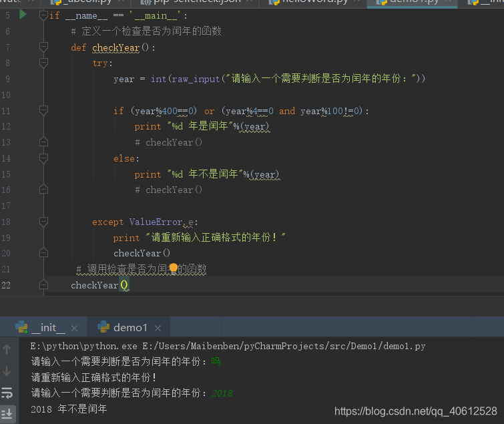The width and height of the screenshot is (504, 424).
Task: Click the ValueError text on line 18
Action: click(x=156, y=222)
